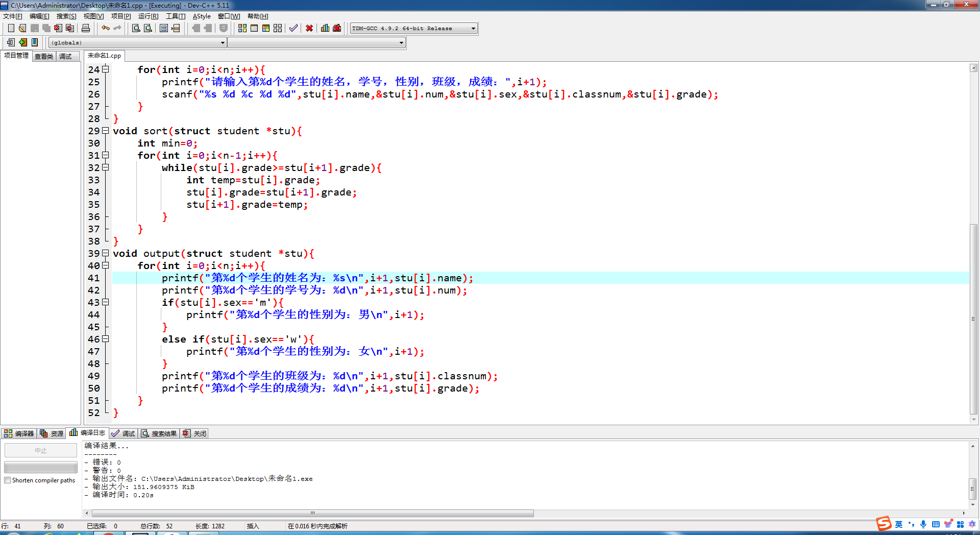980x535 pixels.
Task: Collapse the while-loop fold at line 32
Action: click(x=105, y=167)
